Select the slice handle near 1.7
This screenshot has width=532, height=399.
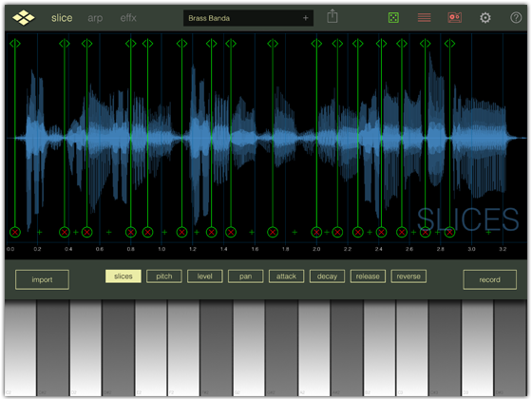tap(273, 44)
